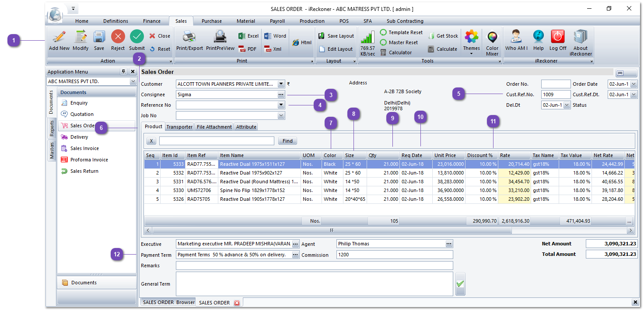Screen dimensions: 644x311
Task: Open Print Preview from the ribbon
Action: (220, 38)
